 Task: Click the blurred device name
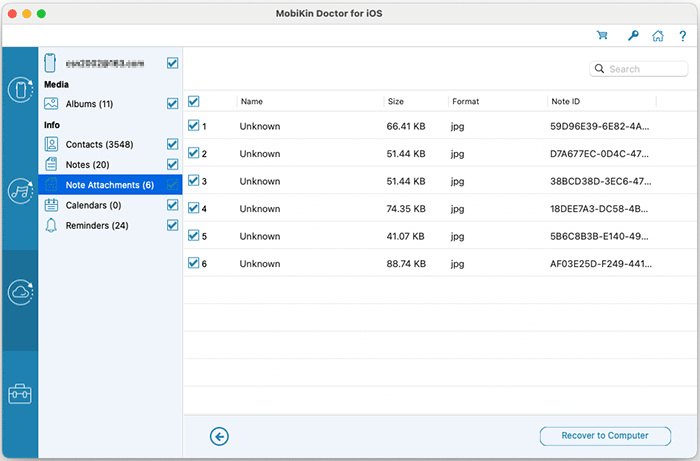click(x=105, y=64)
